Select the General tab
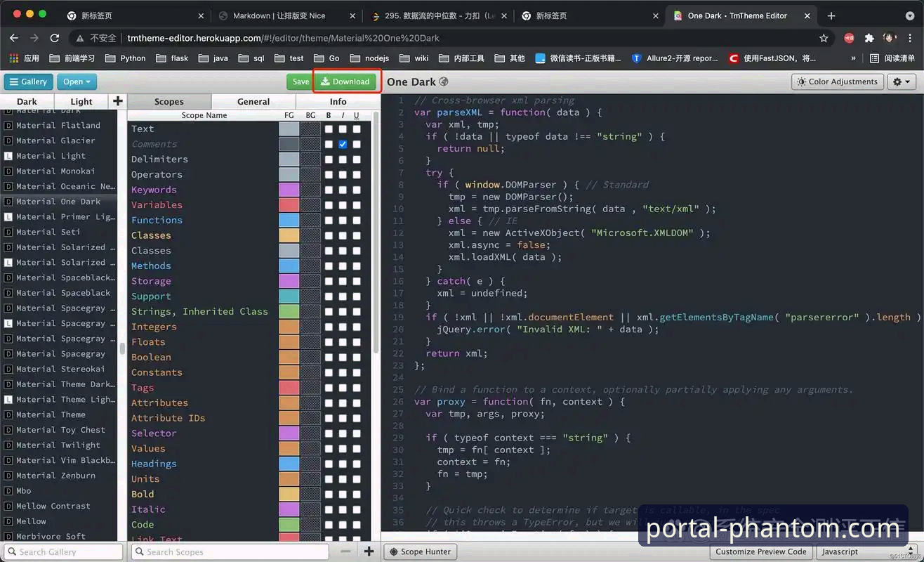Viewport: 924px width, 562px height. click(x=253, y=101)
